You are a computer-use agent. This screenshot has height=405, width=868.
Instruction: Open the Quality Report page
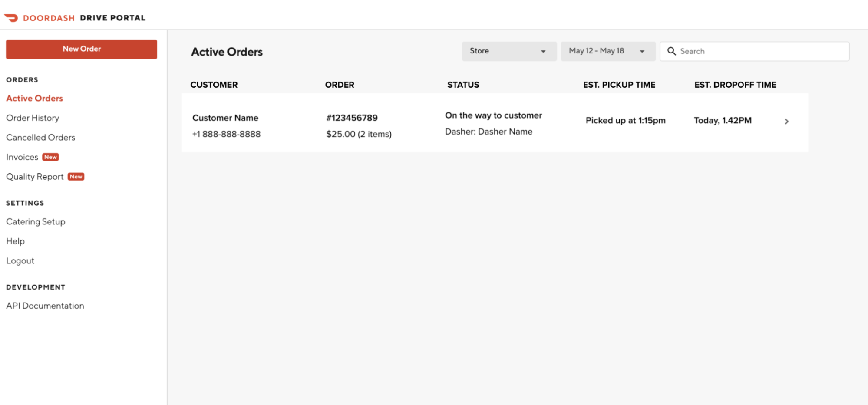click(x=35, y=176)
